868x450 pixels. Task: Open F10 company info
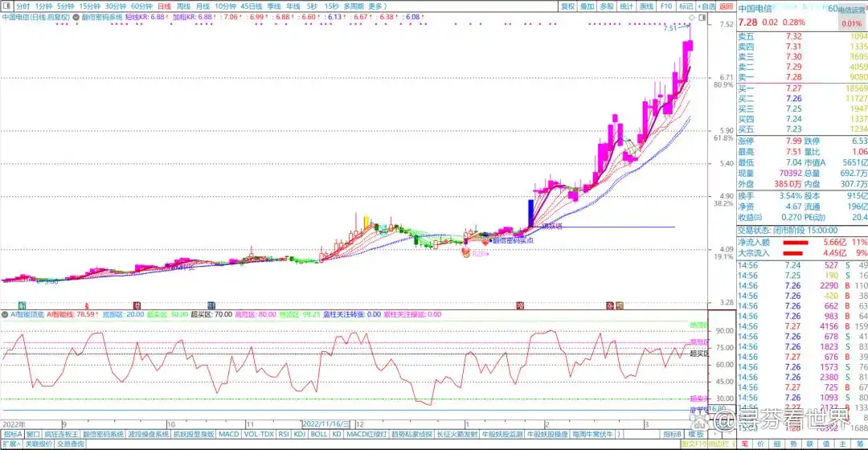666,6
